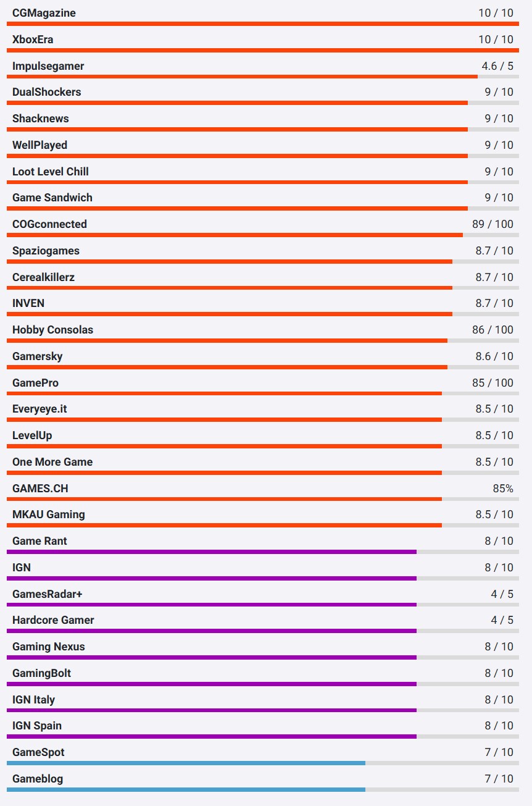
Task: Click the GamesRadar+ outlet name
Action: (47, 594)
